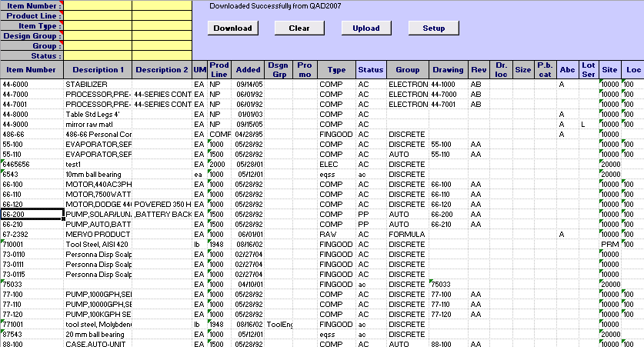Image resolution: width=644 pixels, height=347 pixels.
Task: Click the Added column header
Action: [248, 70]
